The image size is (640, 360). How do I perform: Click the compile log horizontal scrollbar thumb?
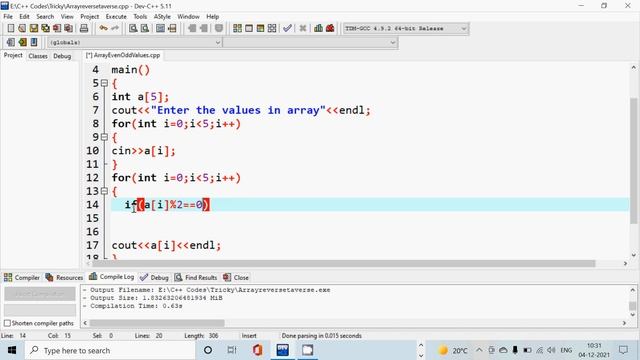point(157,323)
